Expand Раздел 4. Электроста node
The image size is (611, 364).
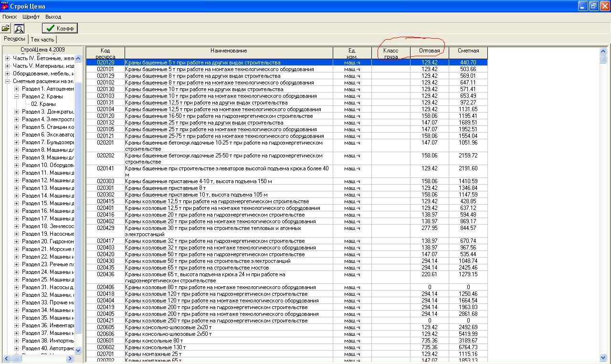pyautogui.click(x=16, y=119)
